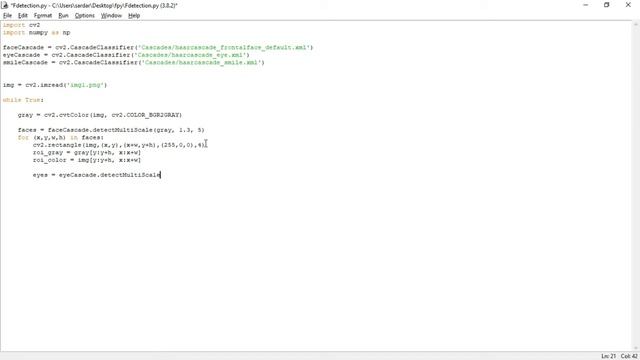The width and height of the screenshot is (640, 360).
Task: Open the Format menu
Action: click(x=42, y=16)
